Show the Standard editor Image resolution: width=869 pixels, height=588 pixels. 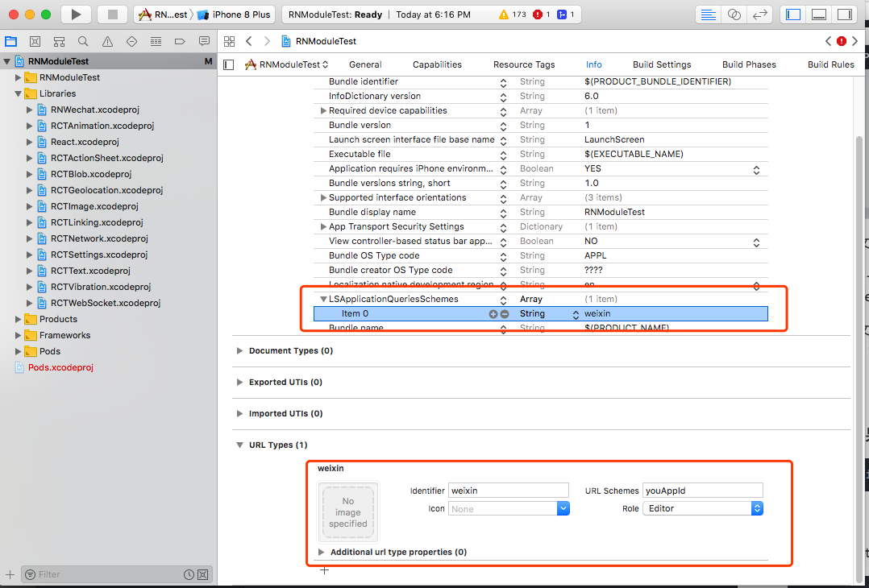pyautogui.click(x=709, y=14)
